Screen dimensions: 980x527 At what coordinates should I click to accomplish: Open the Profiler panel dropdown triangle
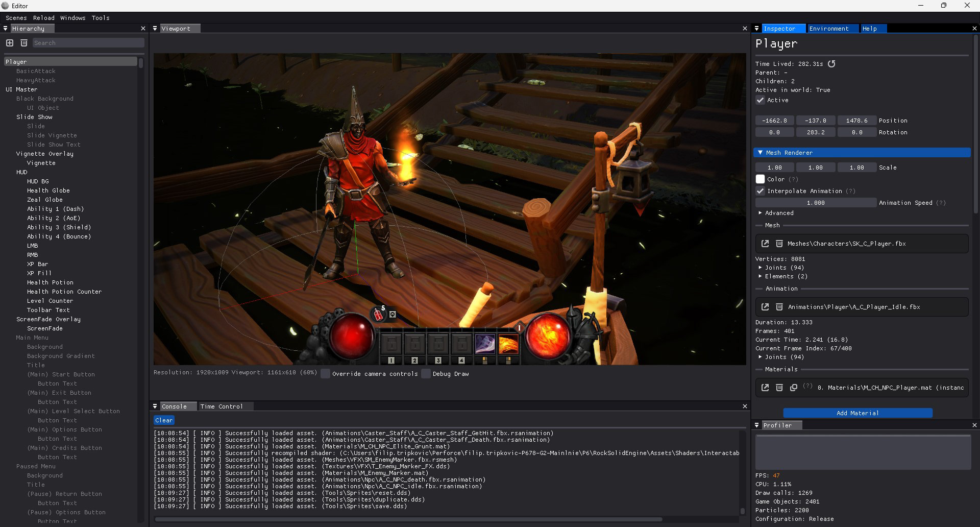click(x=756, y=425)
